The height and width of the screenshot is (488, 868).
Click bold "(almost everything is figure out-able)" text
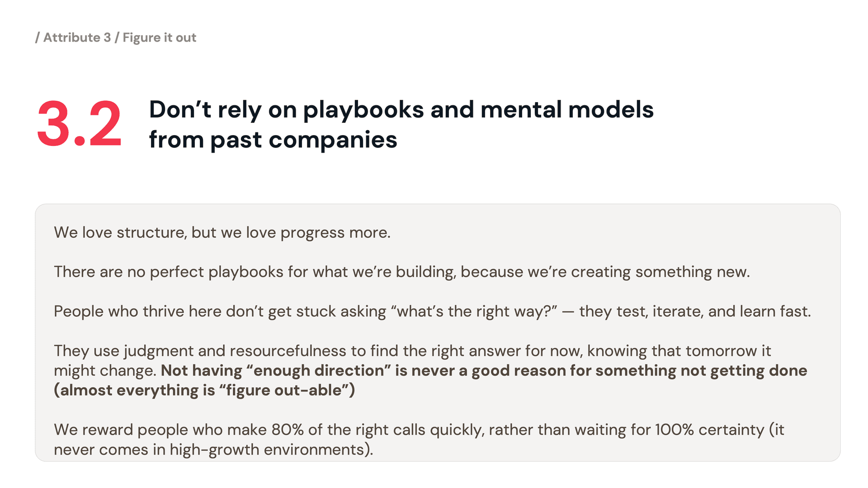204,390
